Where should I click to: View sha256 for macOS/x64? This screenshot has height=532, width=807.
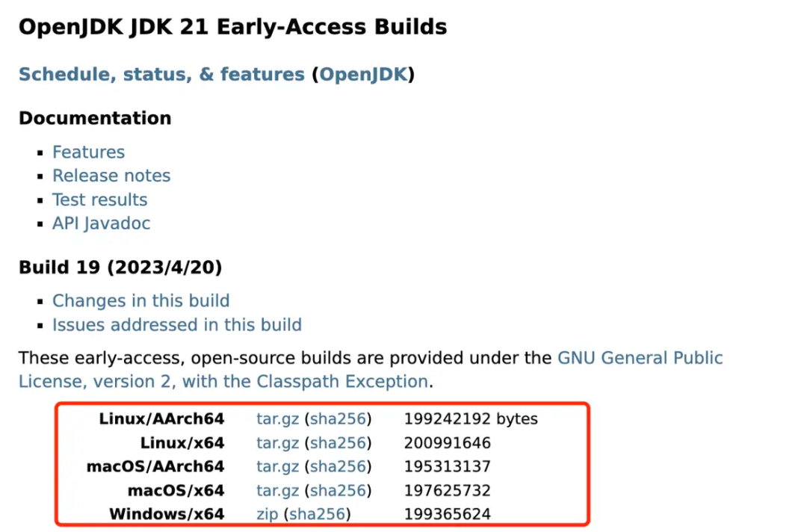click(x=338, y=491)
